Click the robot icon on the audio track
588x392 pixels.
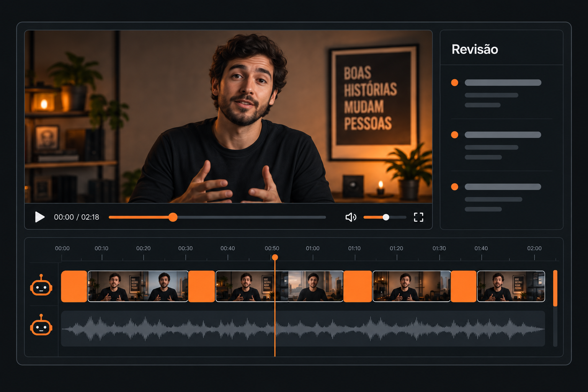point(41,325)
